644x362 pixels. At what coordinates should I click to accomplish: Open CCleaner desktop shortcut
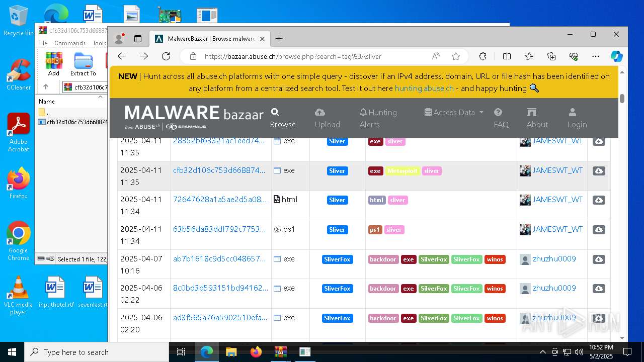(19, 75)
